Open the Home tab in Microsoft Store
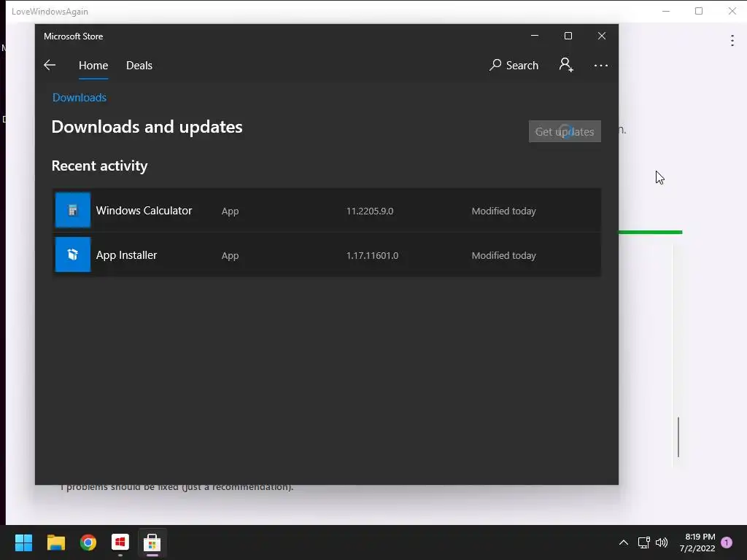Screen dimensions: 747x560 tap(93, 65)
